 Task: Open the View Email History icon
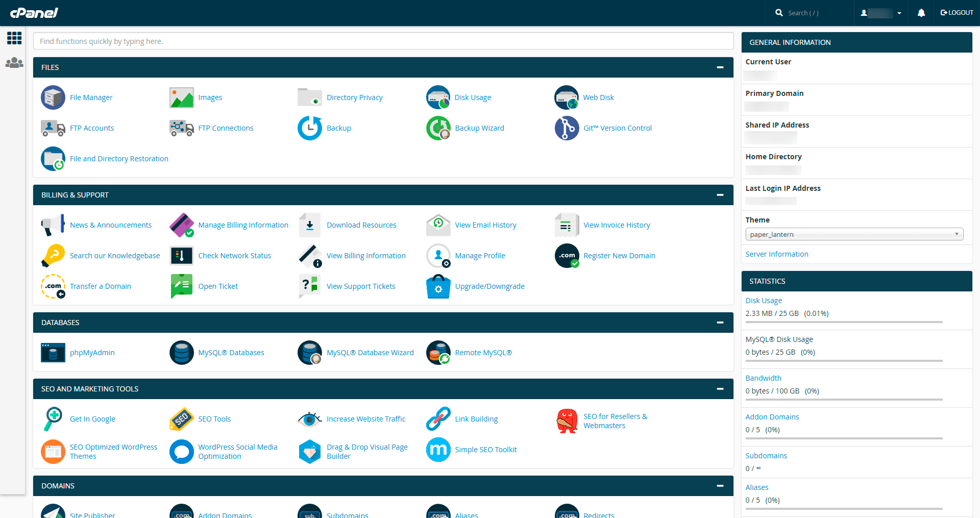(438, 225)
